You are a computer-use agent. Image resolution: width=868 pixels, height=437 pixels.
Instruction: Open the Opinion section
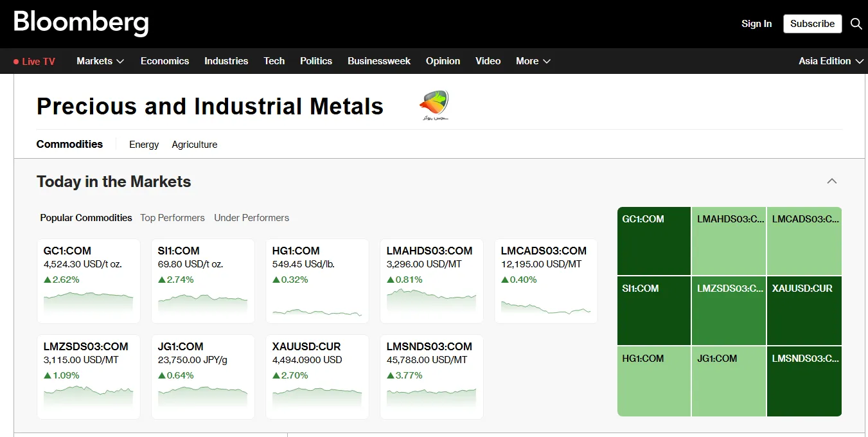pos(443,61)
